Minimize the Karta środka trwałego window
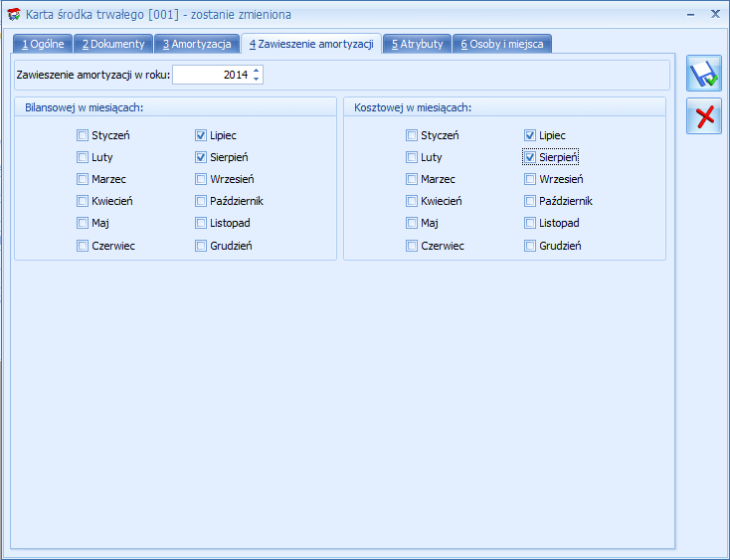730x560 pixels. click(691, 15)
